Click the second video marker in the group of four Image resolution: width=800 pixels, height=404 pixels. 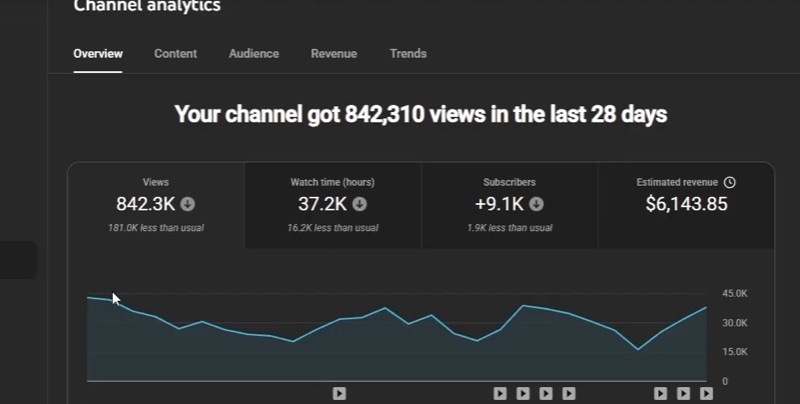point(523,393)
